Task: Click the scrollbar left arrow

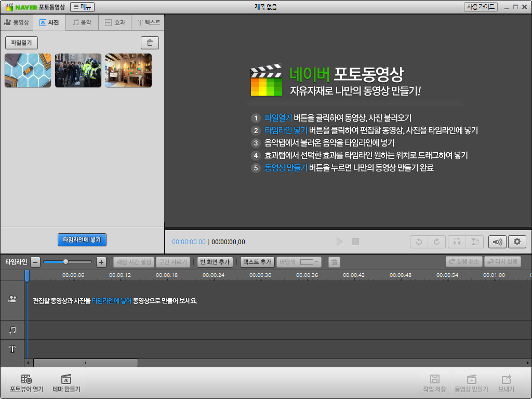Action: pos(28,363)
